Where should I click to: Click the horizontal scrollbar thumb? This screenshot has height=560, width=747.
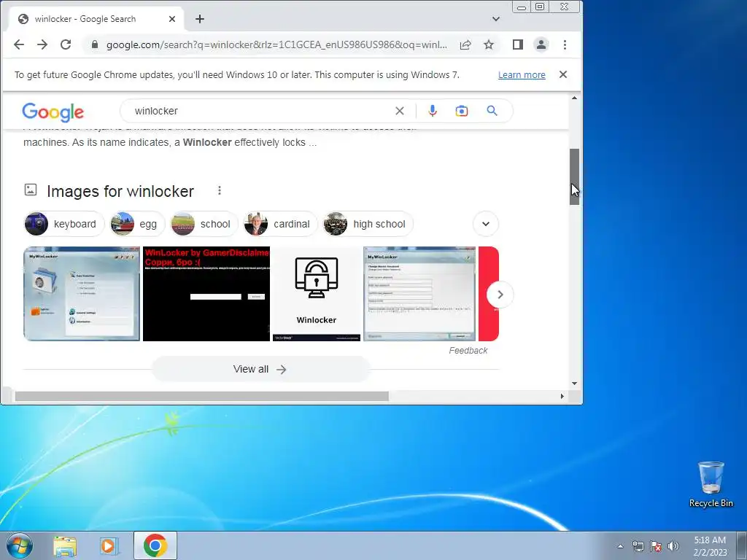coord(201,396)
